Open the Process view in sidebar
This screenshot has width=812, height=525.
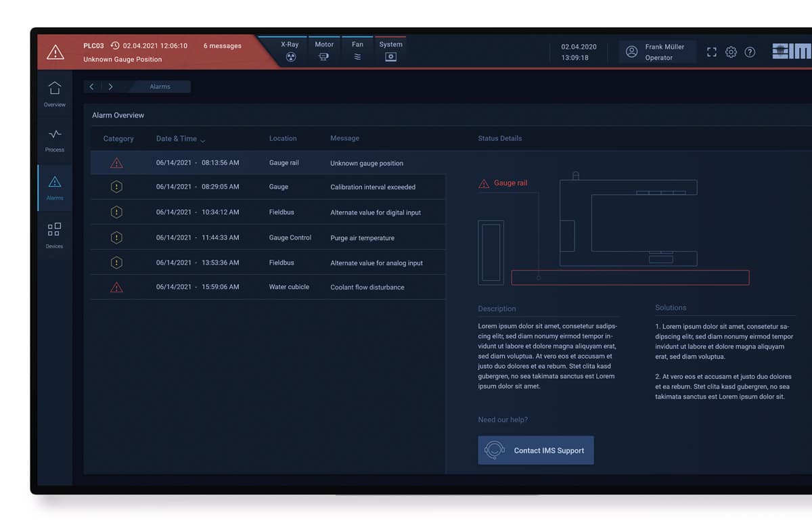[55, 139]
